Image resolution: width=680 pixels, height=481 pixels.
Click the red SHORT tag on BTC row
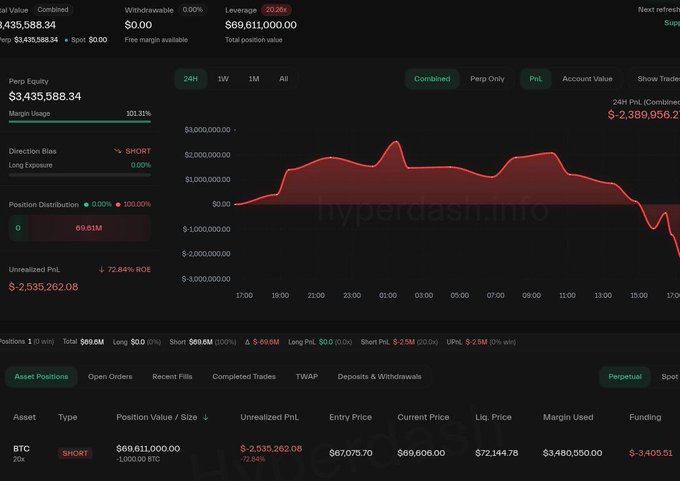pyautogui.click(x=75, y=453)
